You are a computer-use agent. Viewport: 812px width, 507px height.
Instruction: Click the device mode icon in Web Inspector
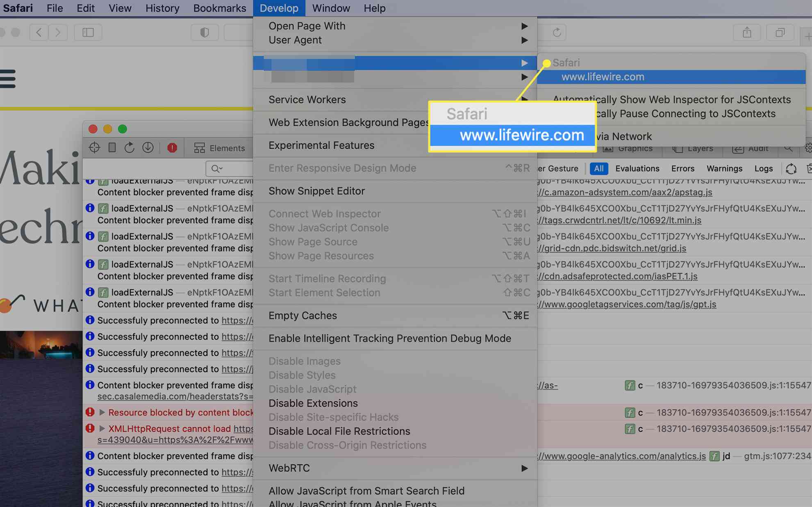point(112,147)
